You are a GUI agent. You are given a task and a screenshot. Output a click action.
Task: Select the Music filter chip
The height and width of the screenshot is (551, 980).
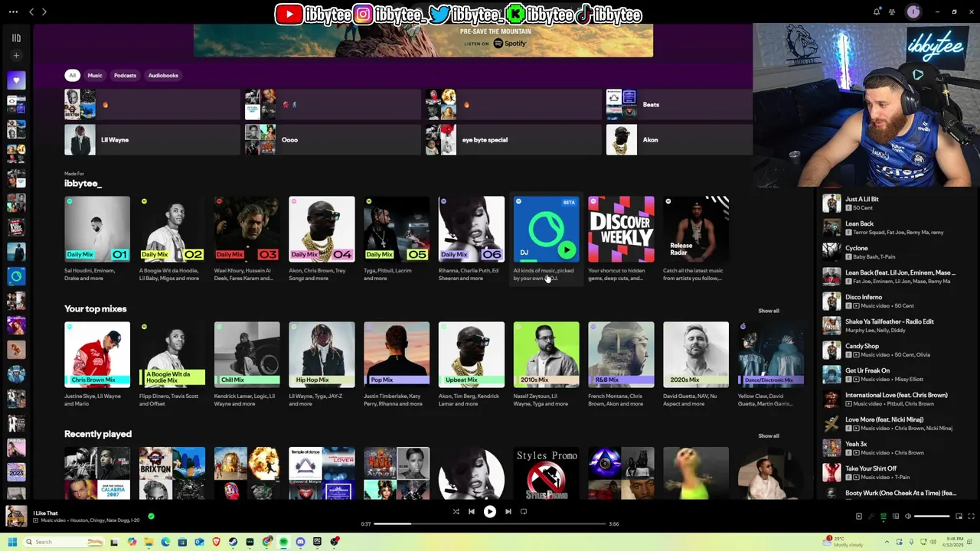(x=95, y=76)
